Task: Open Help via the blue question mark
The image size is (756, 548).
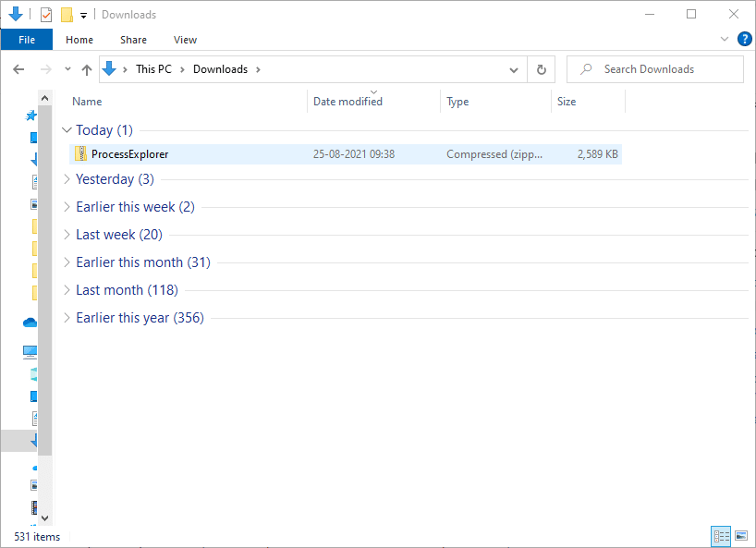Action: (x=744, y=40)
